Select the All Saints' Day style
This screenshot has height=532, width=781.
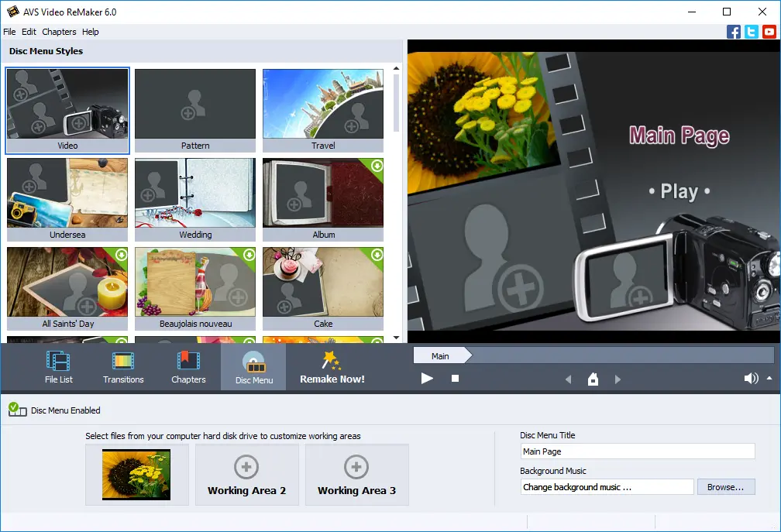(67, 288)
